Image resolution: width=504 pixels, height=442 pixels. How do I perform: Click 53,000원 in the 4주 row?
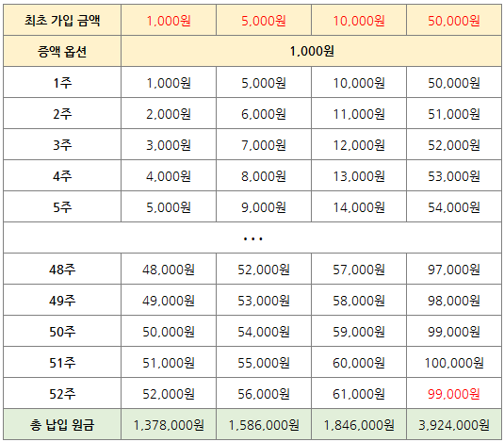pos(454,175)
